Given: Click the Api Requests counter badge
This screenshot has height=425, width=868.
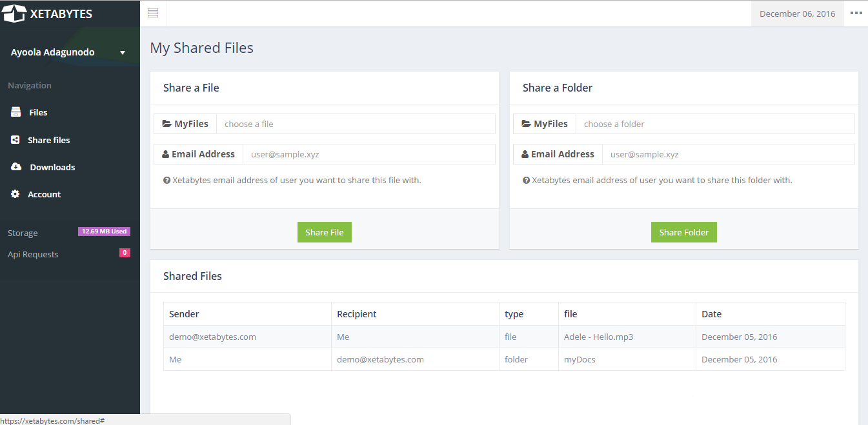Looking at the screenshot, I should click(x=125, y=252).
